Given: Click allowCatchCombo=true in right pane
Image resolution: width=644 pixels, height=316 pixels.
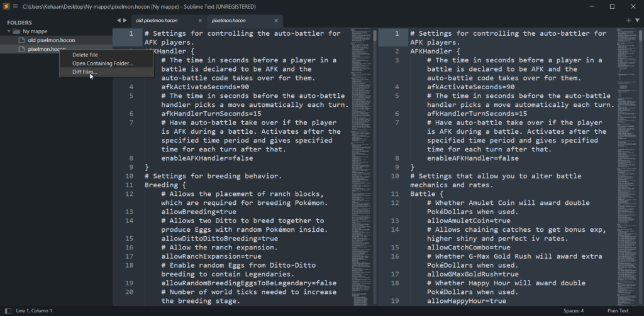Looking at the screenshot, I should [469, 248].
